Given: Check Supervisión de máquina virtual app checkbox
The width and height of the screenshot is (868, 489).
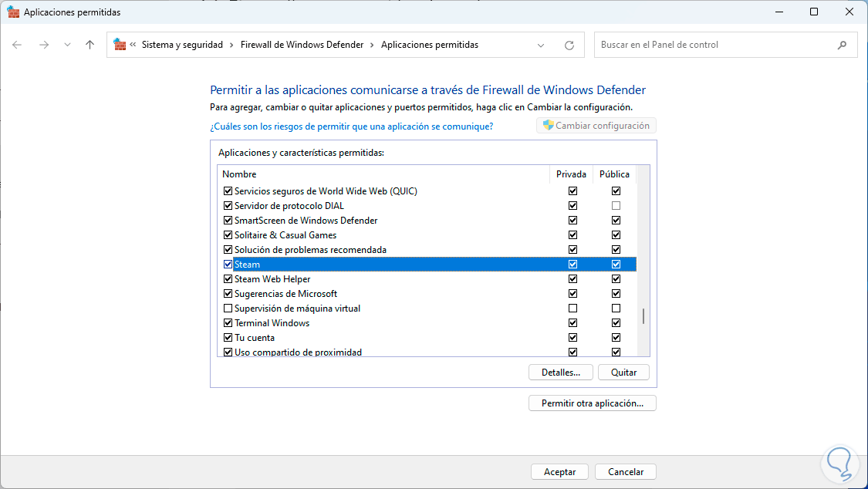Looking at the screenshot, I should 228,309.
